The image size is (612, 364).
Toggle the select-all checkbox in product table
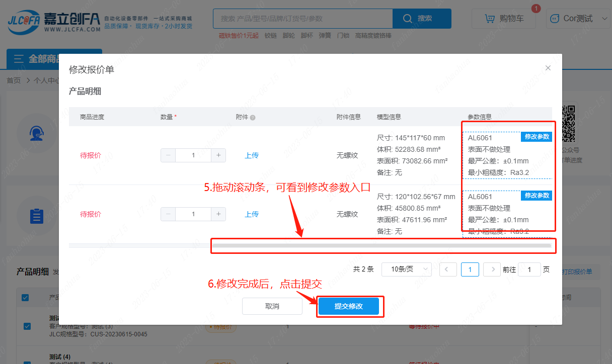25,298
